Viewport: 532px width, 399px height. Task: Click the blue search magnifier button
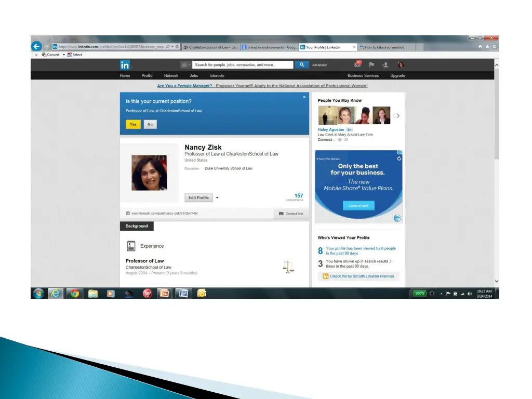click(x=302, y=64)
